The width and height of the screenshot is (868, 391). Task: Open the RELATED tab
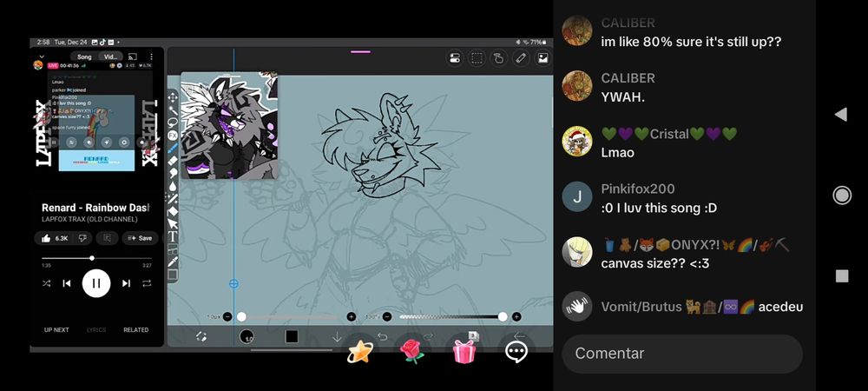[135, 329]
